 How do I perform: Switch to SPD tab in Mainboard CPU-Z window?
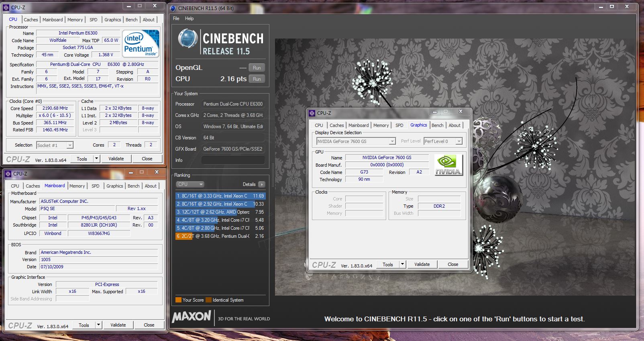coord(95,186)
